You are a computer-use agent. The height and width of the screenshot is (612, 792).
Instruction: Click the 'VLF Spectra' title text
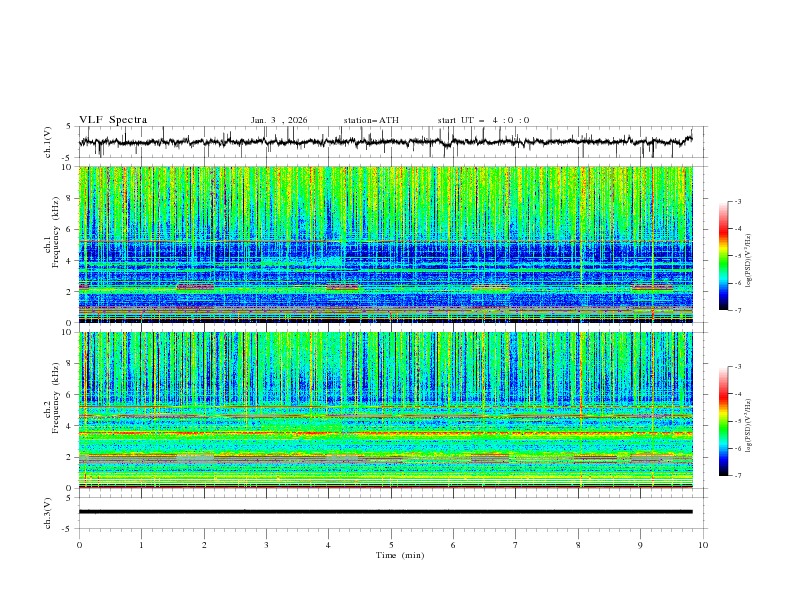113,120
